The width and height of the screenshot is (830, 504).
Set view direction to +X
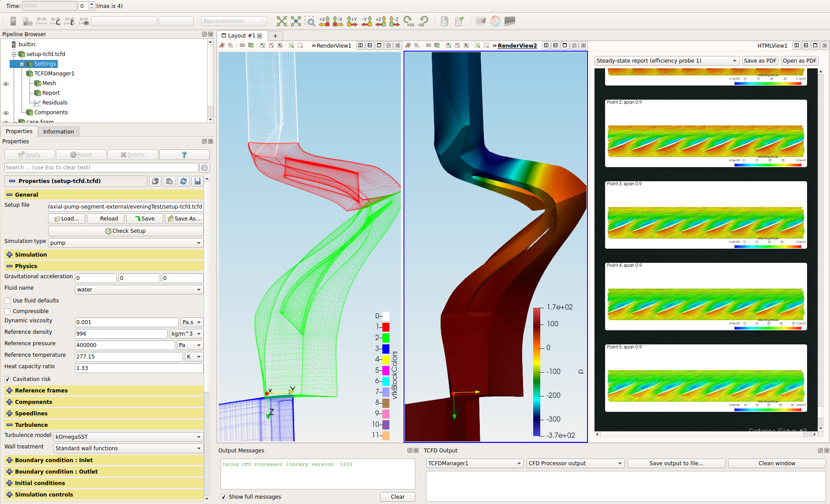click(x=324, y=21)
